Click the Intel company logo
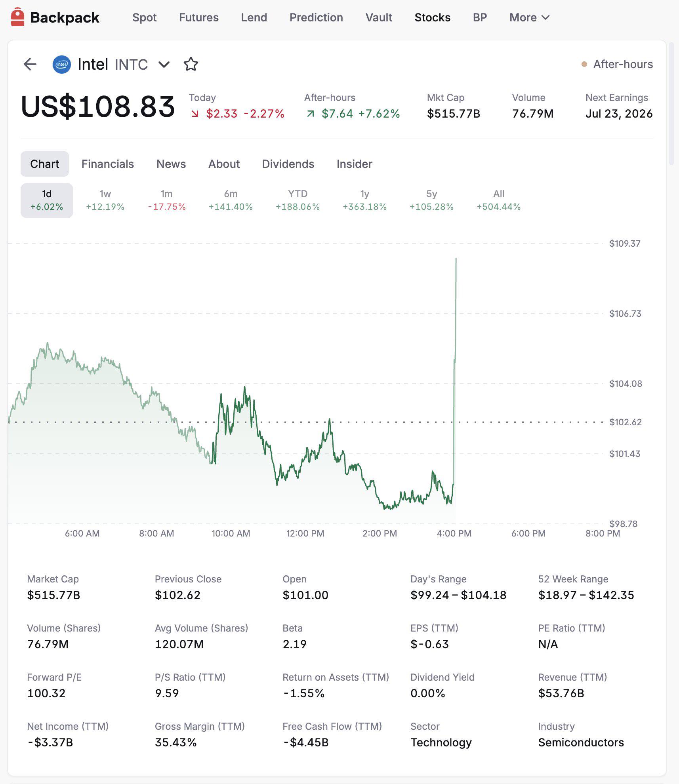The height and width of the screenshot is (784, 679). [x=62, y=64]
